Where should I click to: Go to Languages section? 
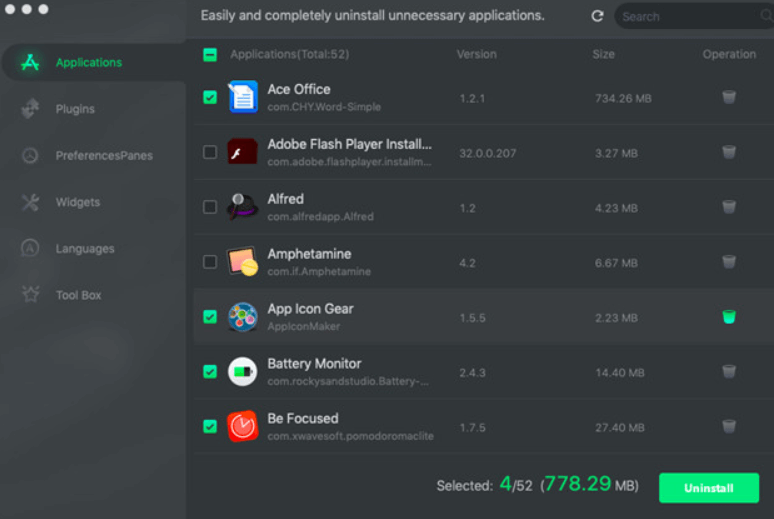(84, 249)
